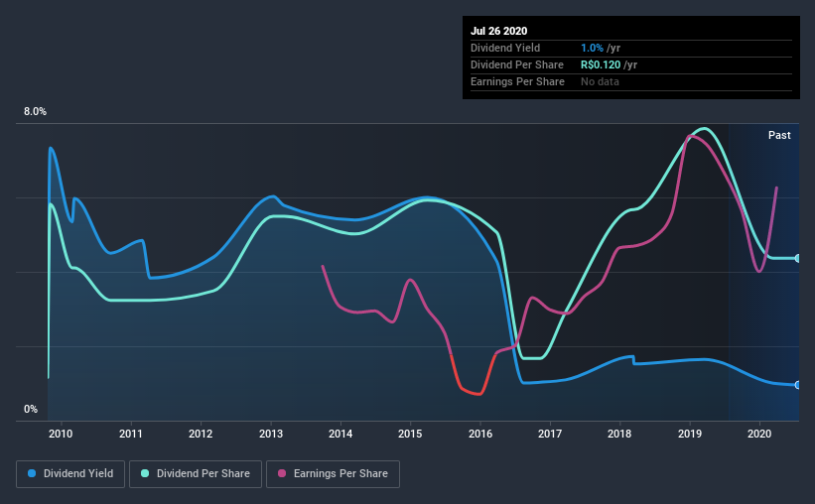Viewport: 815px width, 504px height.
Task: Select the Dividend Per Share endpoint marker
Action: (x=797, y=258)
